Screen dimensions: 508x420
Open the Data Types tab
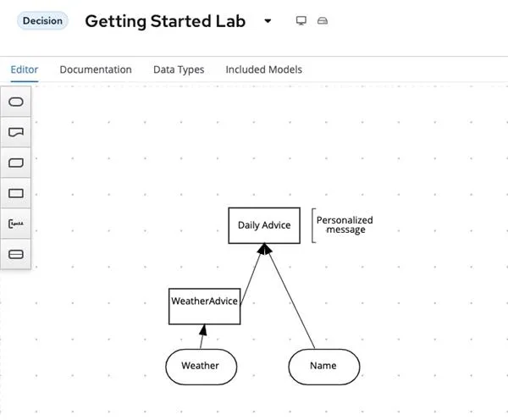point(179,69)
